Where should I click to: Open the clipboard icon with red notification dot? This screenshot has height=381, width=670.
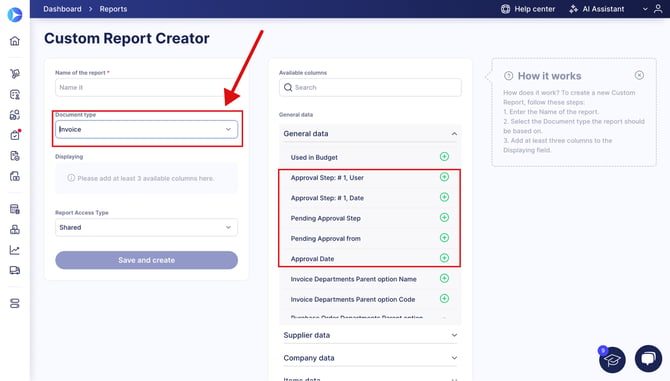[15, 135]
